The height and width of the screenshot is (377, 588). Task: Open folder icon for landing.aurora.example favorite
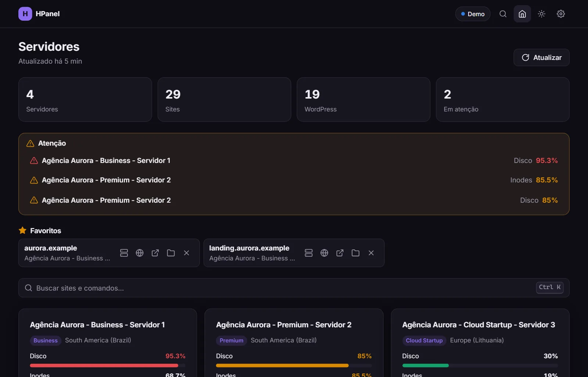coord(355,253)
